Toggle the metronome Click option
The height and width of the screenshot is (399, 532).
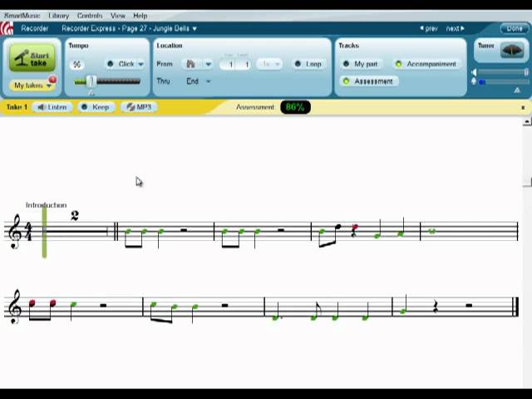(121, 64)
